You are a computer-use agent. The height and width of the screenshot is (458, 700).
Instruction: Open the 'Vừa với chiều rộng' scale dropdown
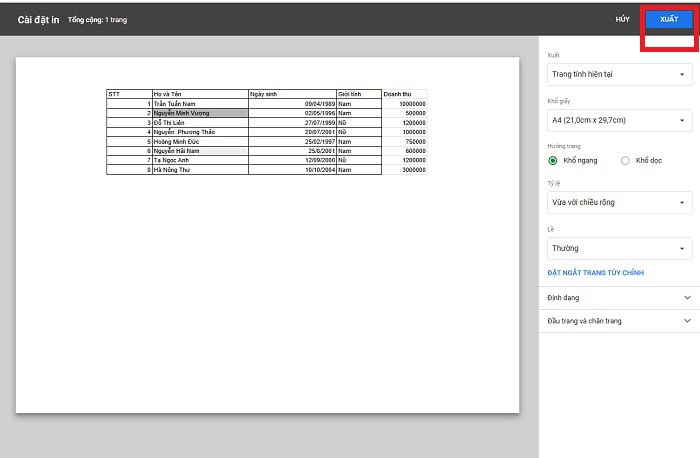pos(620,202)
